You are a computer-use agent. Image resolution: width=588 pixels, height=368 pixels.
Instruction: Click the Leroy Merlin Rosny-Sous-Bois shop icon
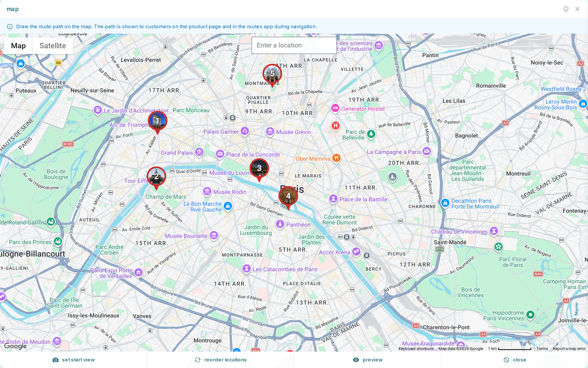click(x=583, y=104)
